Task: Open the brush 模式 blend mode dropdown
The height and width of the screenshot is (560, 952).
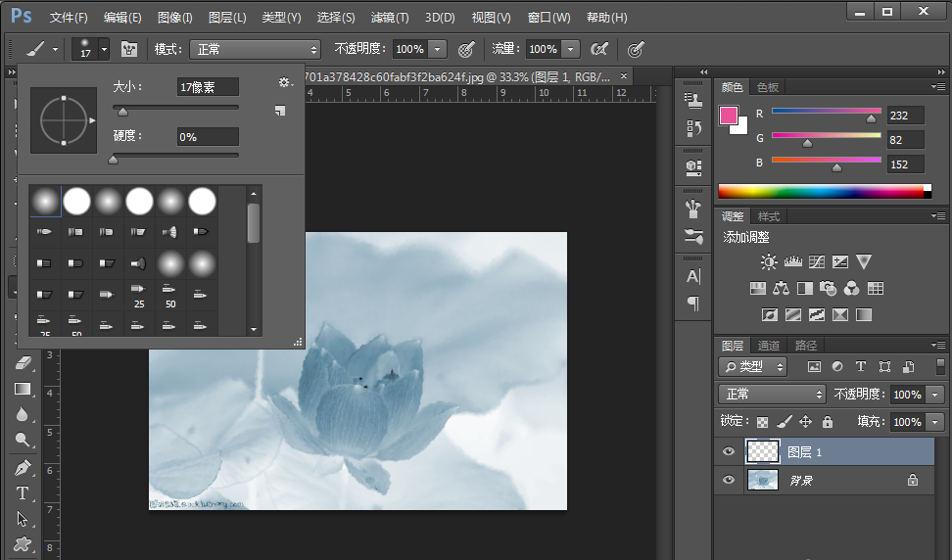Action: (255, 49)
